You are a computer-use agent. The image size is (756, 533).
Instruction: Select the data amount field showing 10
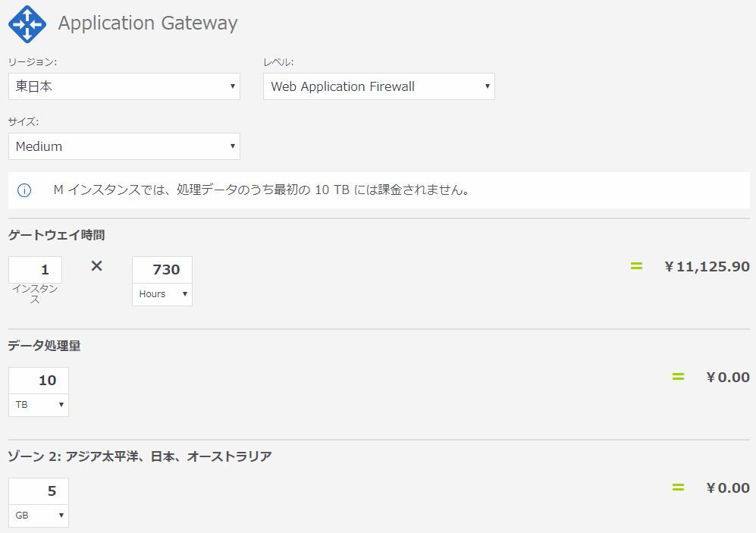(x=38, y=380)
